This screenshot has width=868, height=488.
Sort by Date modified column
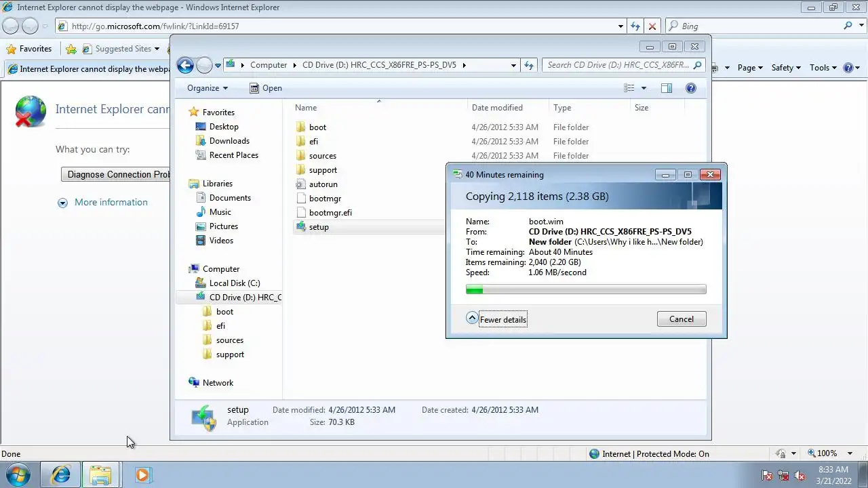[497, 108]
